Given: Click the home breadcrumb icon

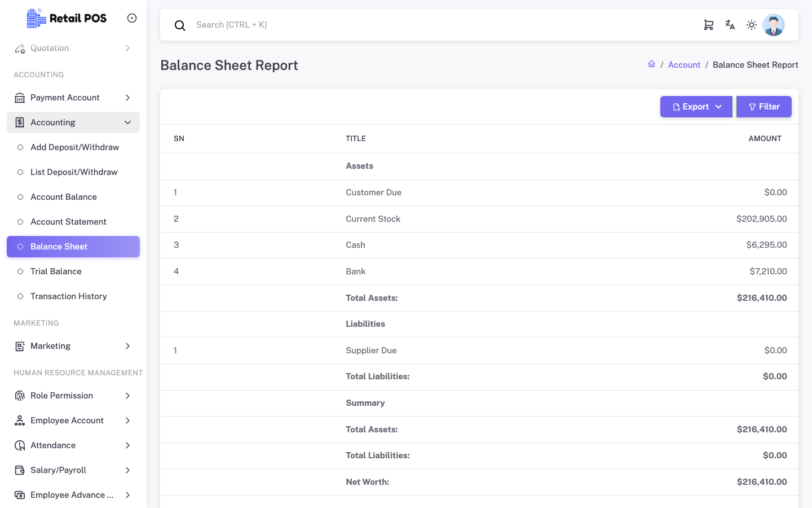Looking at the screenshot, I should [651, 64].
